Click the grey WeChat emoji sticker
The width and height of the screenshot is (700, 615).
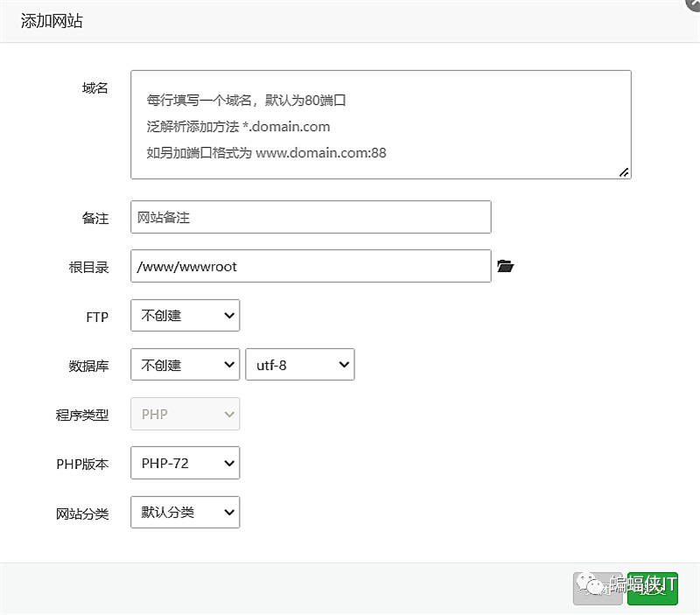(597, 589)
